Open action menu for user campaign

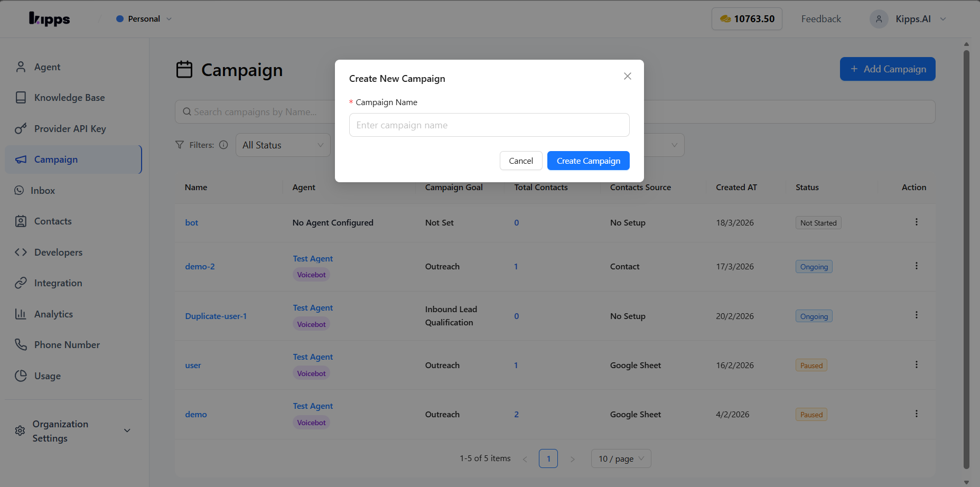917,364
